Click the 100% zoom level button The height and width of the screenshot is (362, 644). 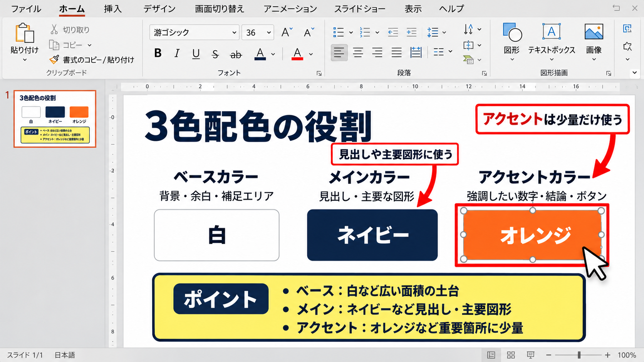627,355
